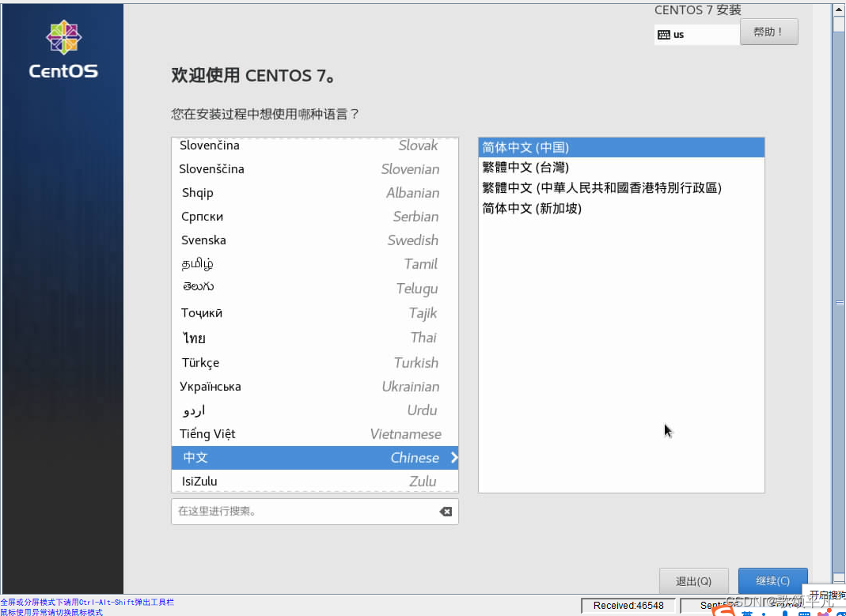Click the CentOS logo in the sidebar
The image size is (846, 616).
click(63, 50)
